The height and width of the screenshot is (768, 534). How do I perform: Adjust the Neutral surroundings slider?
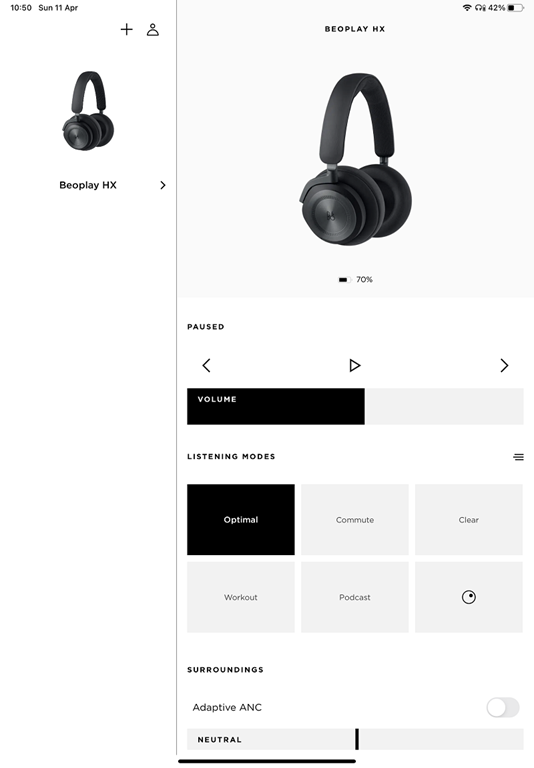pos(355,739)
